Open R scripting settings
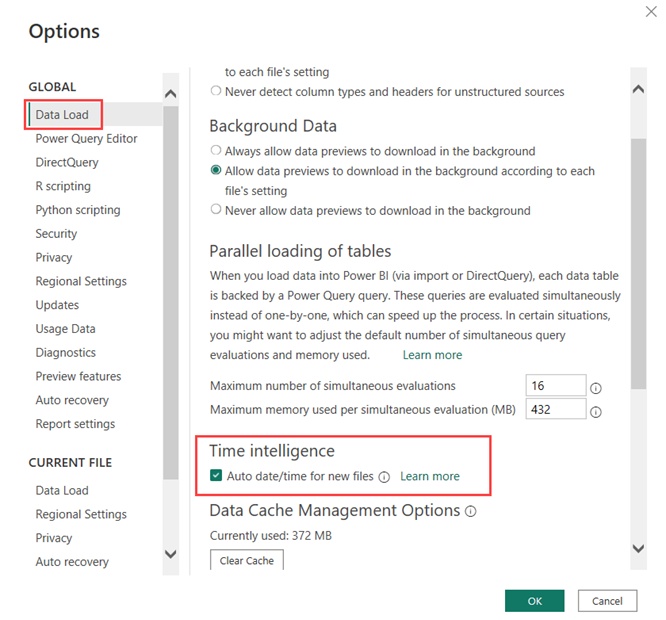This screenshot has width=666, height=620. click(63, 186)
